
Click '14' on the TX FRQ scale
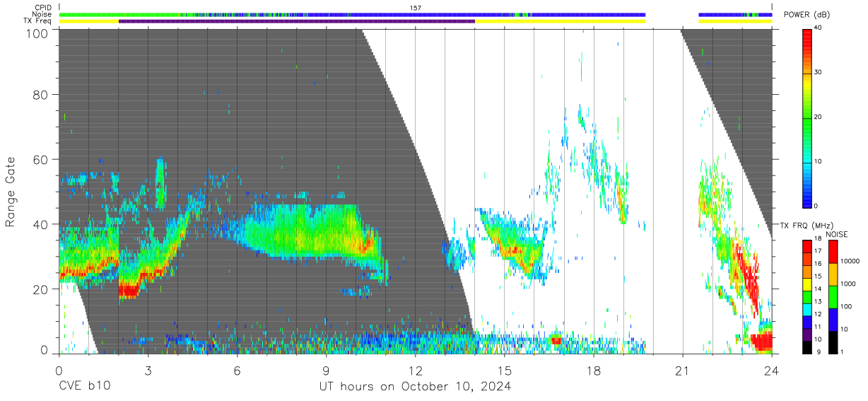tap(819, 289)
